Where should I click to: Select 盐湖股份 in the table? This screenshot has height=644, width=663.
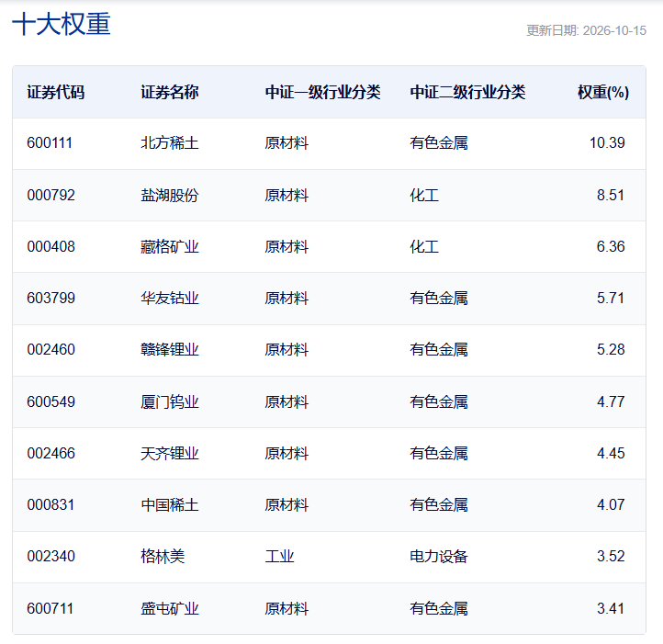click(170, 196)
